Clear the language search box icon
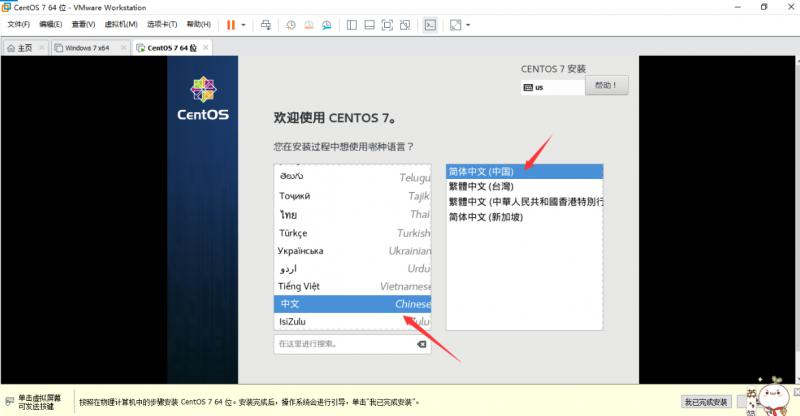This screenshot has height=416, width=800. tap(421, 344)
